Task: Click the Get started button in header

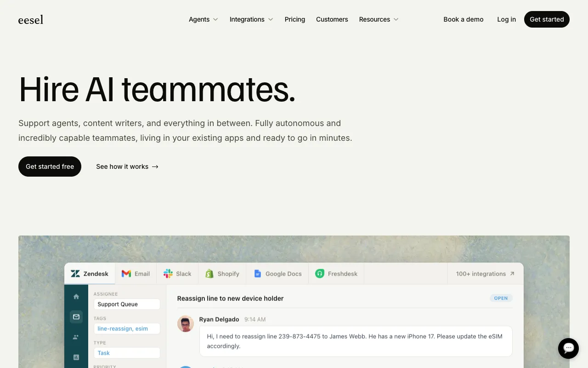Action: [x=547, y=19]
